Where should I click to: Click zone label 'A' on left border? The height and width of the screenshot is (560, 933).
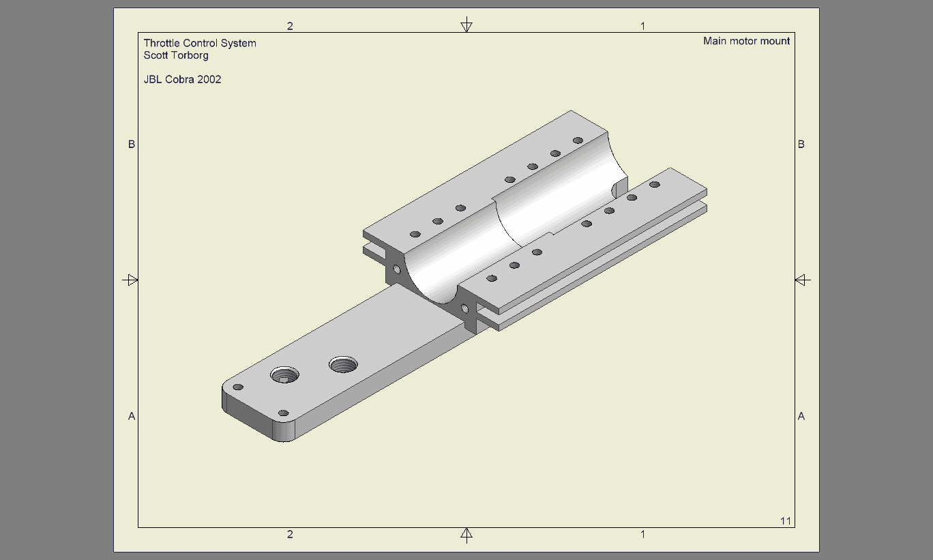(132, 416)
